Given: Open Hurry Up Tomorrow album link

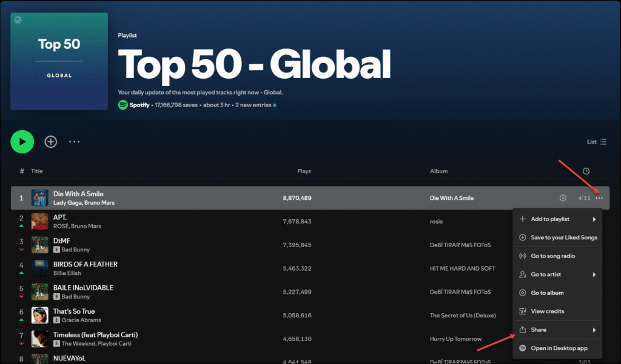Looking at the screenshot, I should [x=456, y=339].
